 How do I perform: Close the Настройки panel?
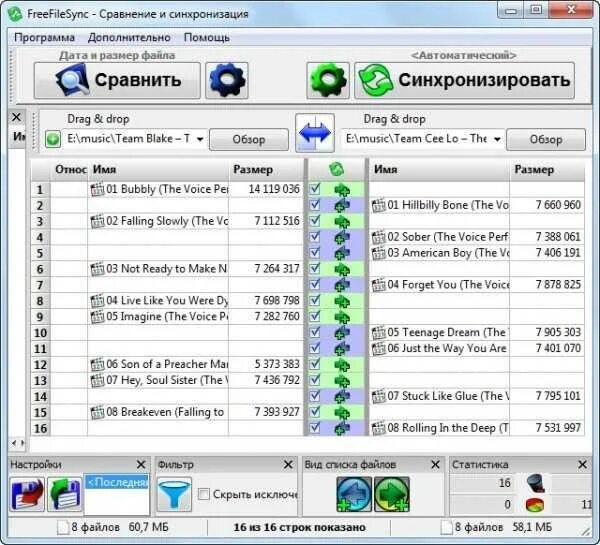[x=141, y=465]
